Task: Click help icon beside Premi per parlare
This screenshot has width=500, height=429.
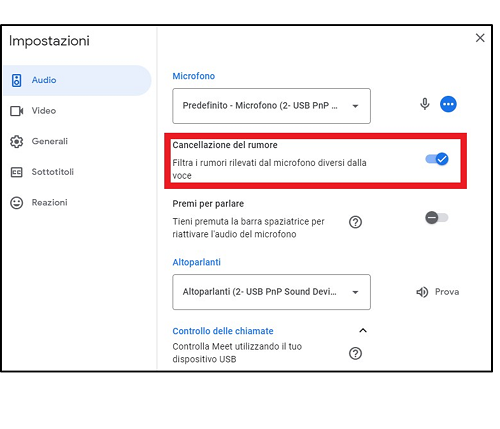Action: pyautogui.click(x=355, y=222)
